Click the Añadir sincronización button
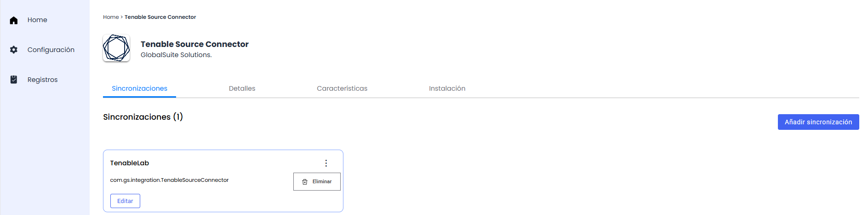 click(818, 122)
